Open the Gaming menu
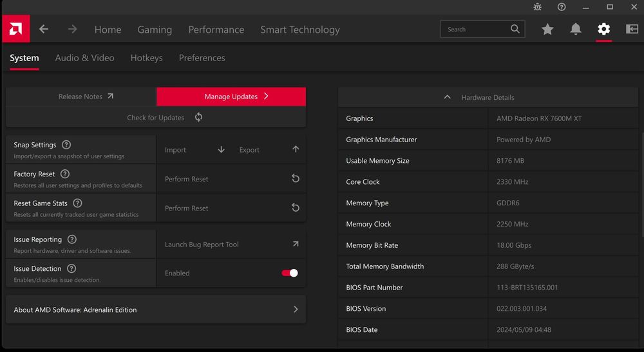 click(x=155, y=30)
